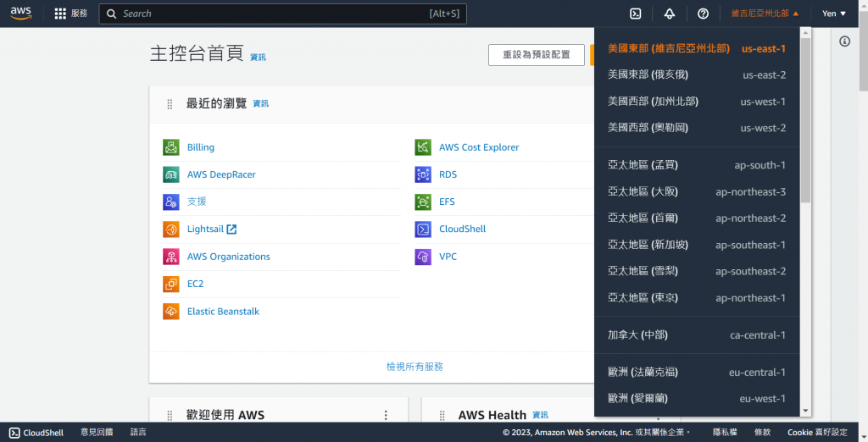
Task: Click the region list scroll down arrow
Action: [805, 411]
